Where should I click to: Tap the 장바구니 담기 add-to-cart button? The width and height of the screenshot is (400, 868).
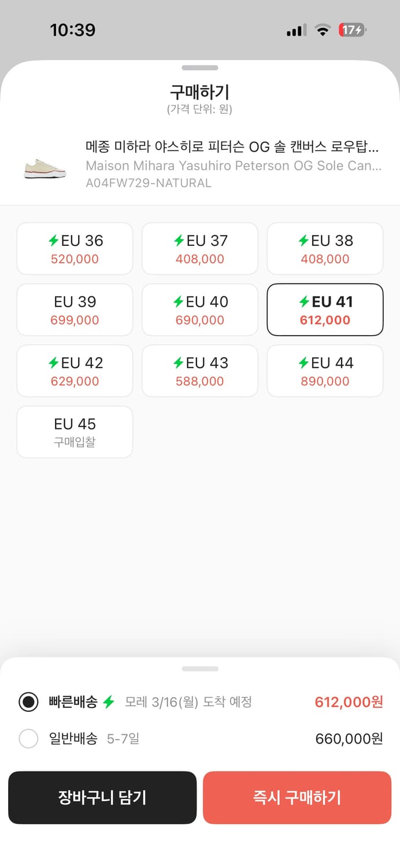coord(102,797)
